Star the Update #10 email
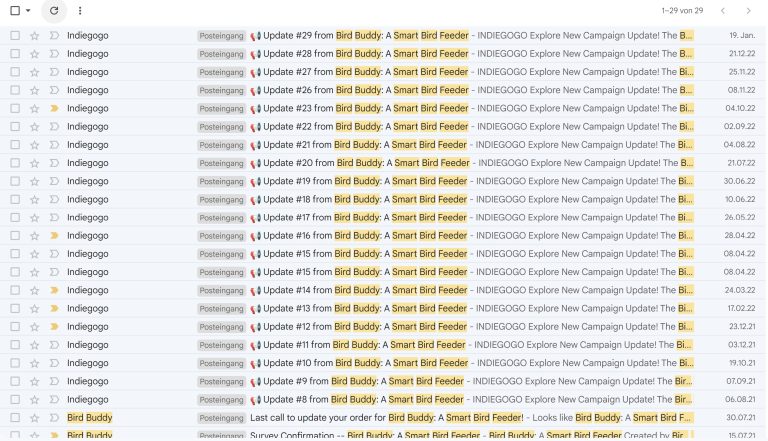The image size is (768, 441). (34, 363)
